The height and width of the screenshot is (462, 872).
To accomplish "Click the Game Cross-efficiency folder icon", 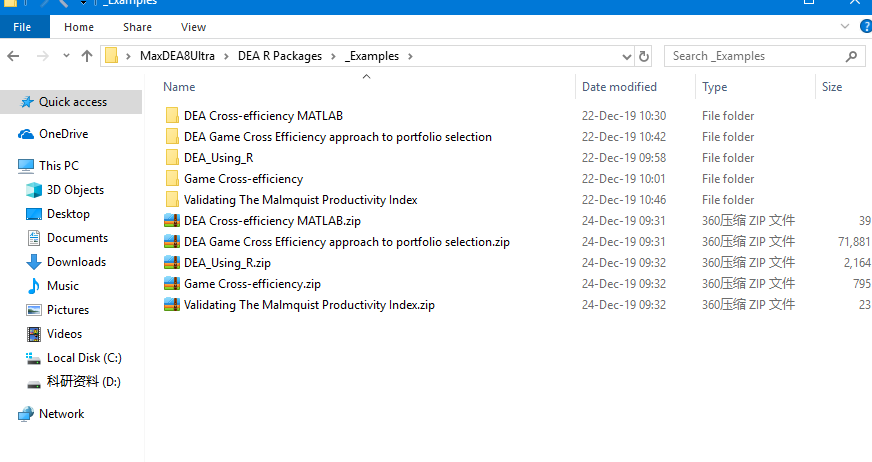I will pos(172,179).
